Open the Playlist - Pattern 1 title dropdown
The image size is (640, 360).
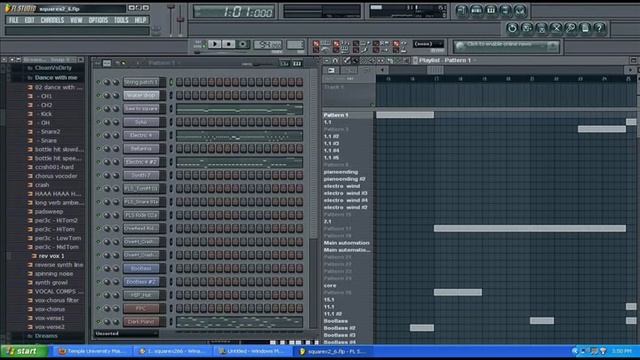tap(444, 60)
